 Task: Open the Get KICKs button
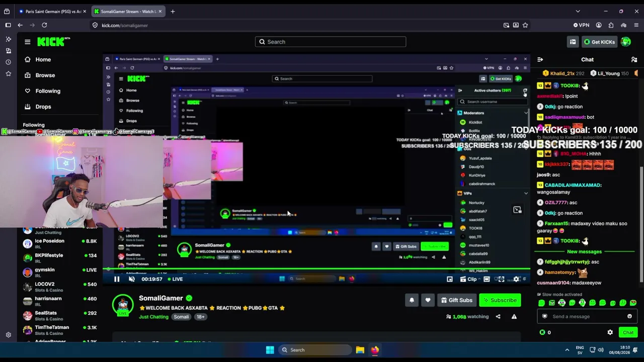pyautogui.click(x=599, y=42)
